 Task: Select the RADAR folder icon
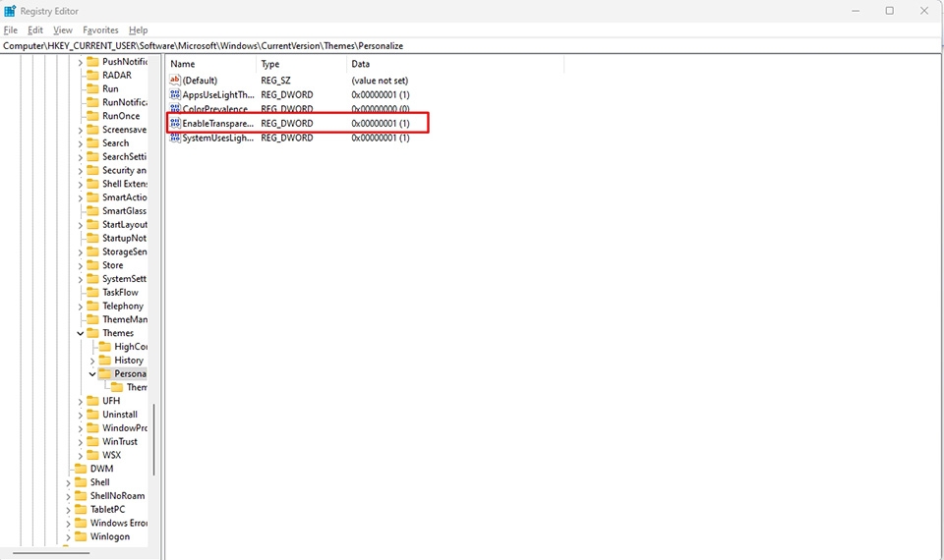[92, 76]
